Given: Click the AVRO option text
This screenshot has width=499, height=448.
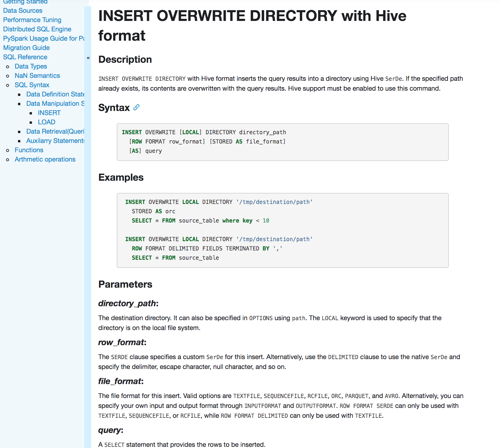Looking at the screenshot, I should (x=391, y=396).
